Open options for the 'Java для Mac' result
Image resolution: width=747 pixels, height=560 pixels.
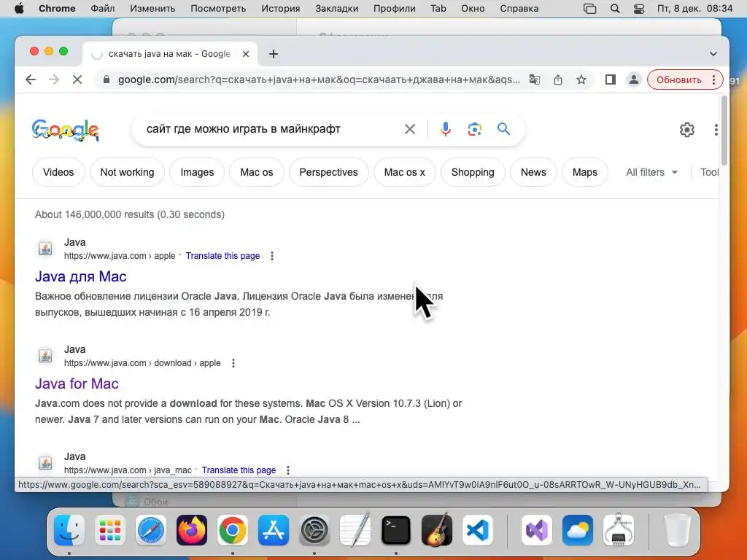[272, 256]
